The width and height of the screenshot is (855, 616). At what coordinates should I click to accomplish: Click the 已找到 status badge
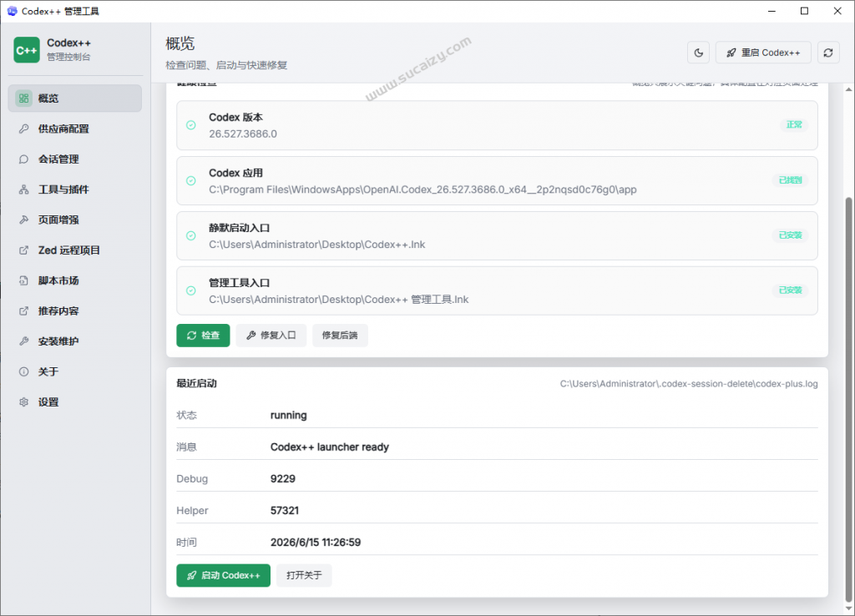click(x=790, y=180)
